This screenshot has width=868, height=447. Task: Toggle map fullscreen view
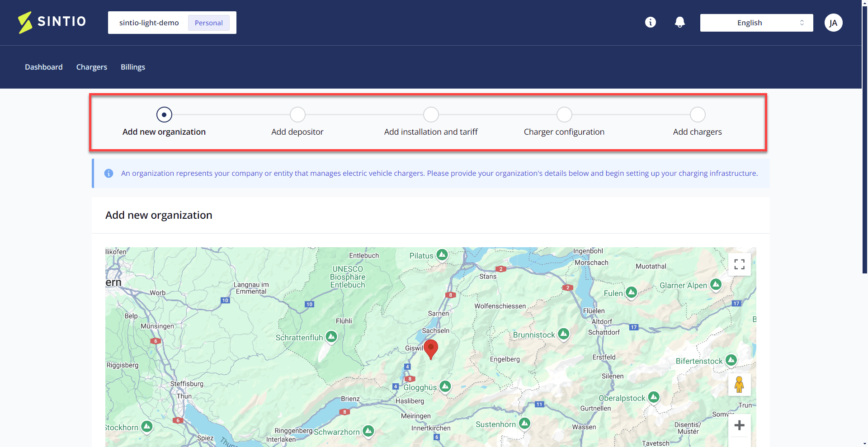740,264
